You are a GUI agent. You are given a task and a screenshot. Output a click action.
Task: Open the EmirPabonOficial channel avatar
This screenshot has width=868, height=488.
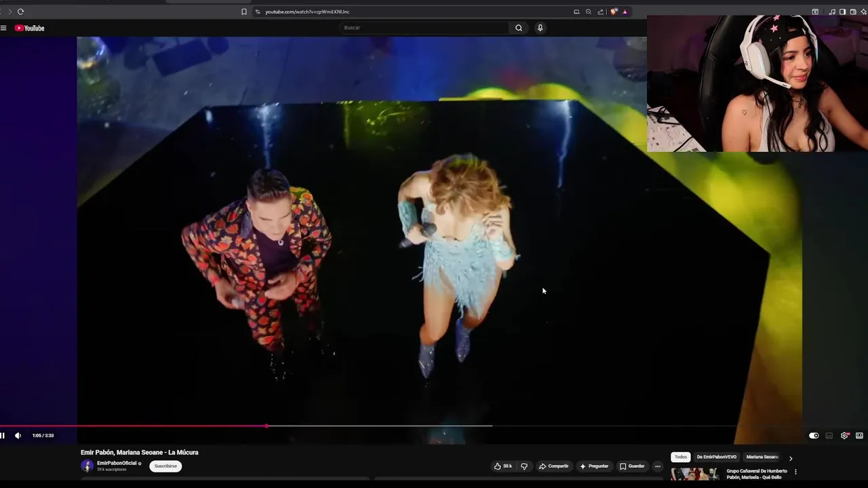click(87, 466)
